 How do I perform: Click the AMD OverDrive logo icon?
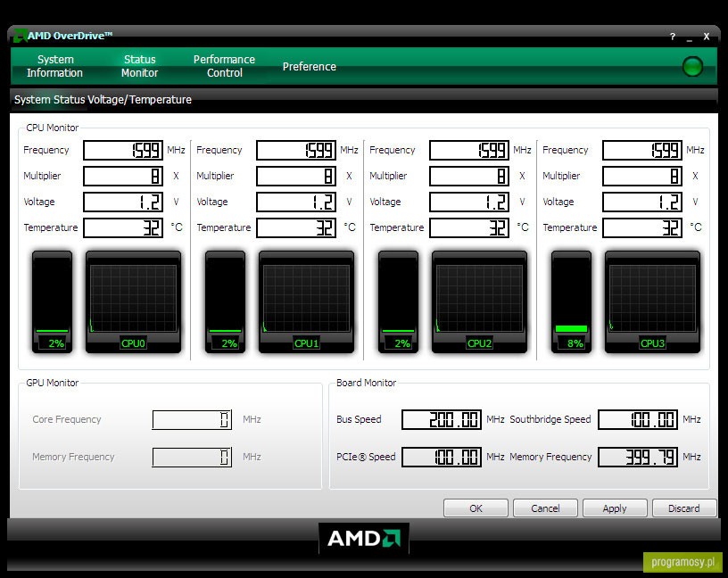pos(20,36)
